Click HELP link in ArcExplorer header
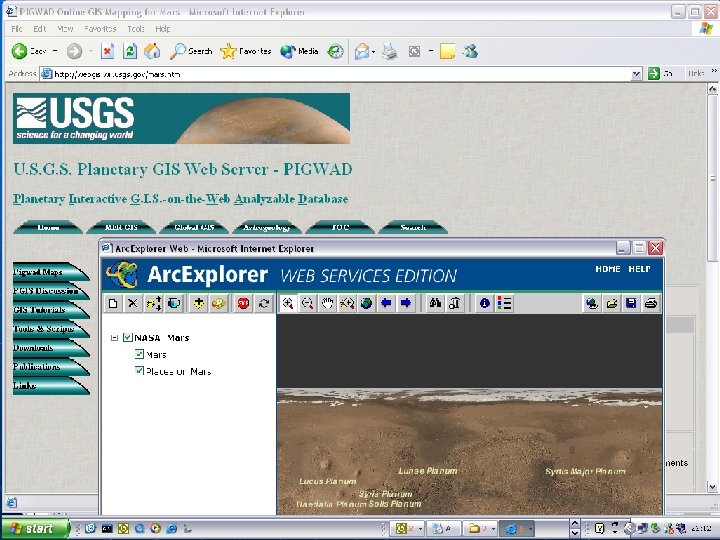 tap(639, 269)
